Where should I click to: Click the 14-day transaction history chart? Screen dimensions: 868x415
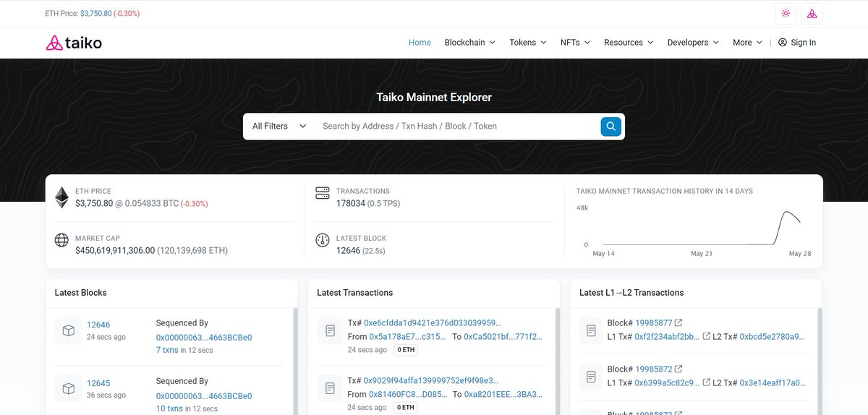(693, 228)
